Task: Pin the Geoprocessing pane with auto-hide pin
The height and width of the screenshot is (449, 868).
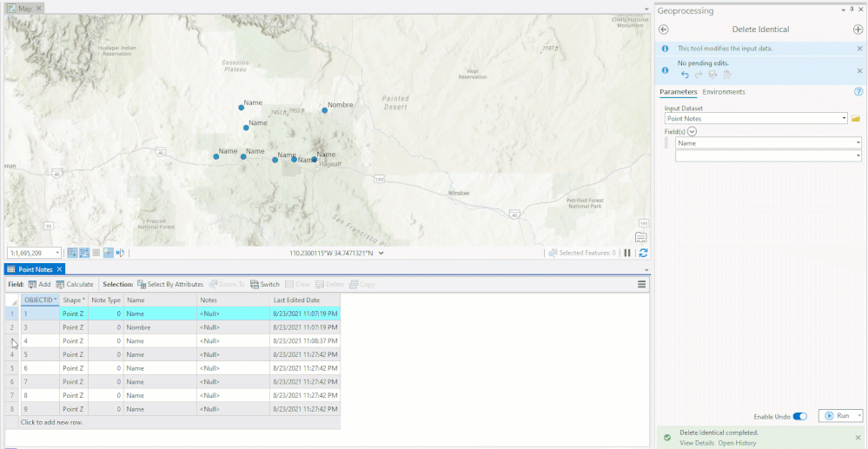Action: (x=851, y=10)
